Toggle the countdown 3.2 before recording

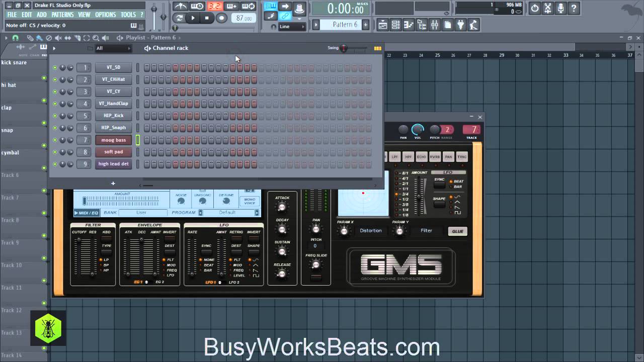click(x=215, y=6)
